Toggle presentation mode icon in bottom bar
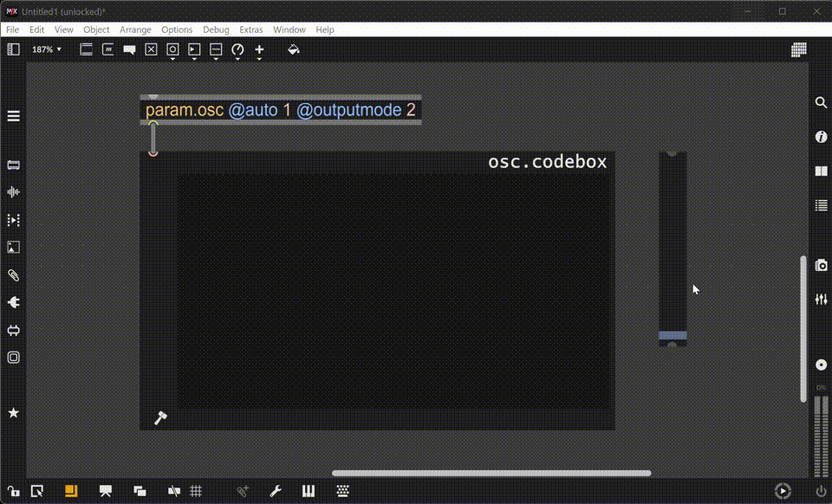This screenshot has height=504, width=832. pyautogui.click(x=106, y=491)
